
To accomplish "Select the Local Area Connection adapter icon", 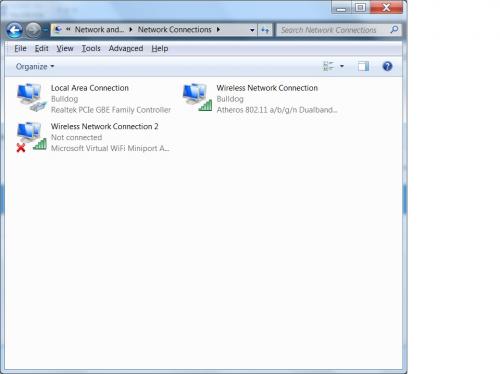I will pyautogui.click(x=31, y=98).
